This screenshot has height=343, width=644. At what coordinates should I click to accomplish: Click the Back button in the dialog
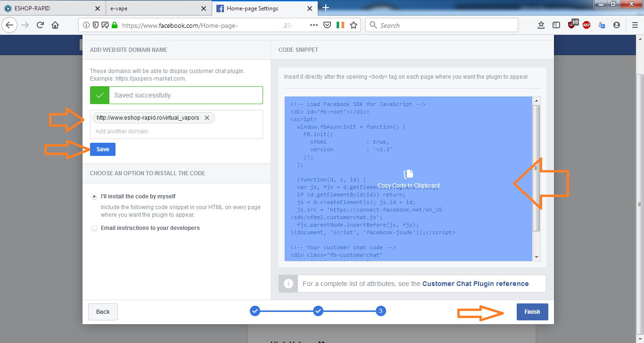click(x=103, y=312)
